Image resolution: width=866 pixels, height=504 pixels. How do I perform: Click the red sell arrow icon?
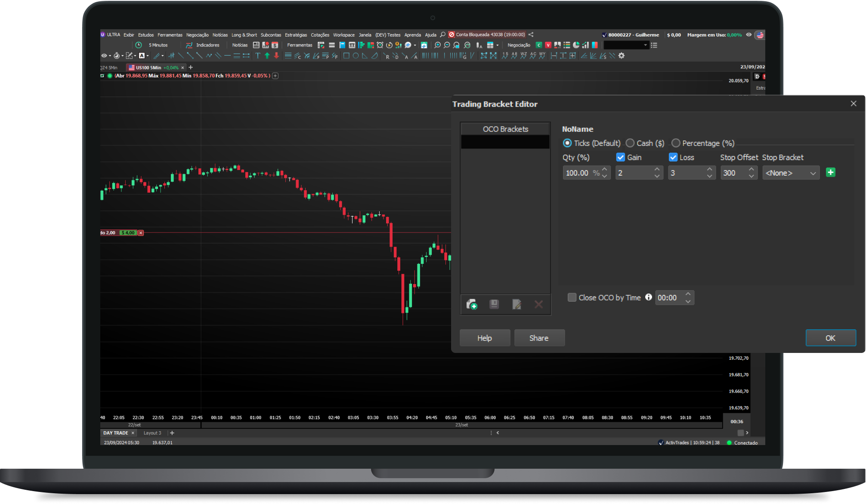pos(276,56)
